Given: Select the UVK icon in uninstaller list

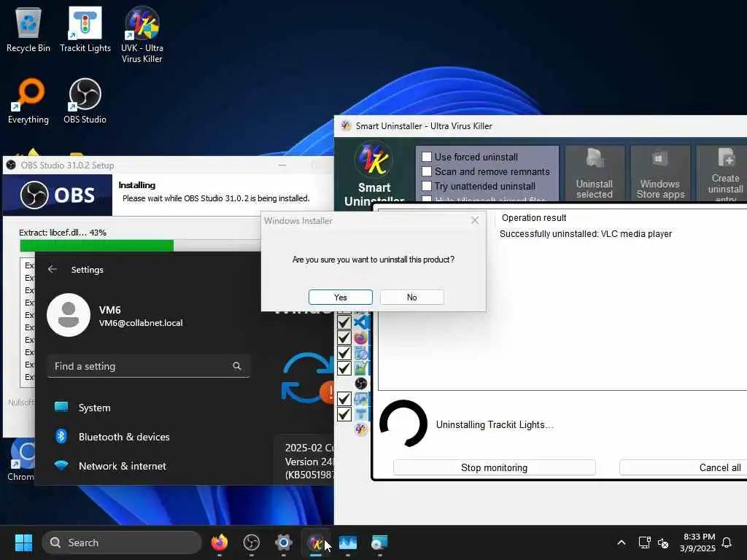Looking at the screenshot, I should (x=361, y=429).
